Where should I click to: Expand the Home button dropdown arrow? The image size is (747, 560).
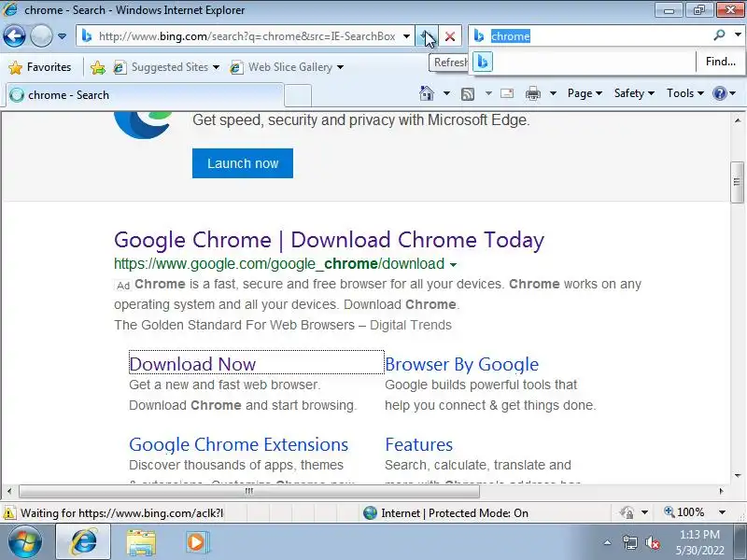pos(446,93)
